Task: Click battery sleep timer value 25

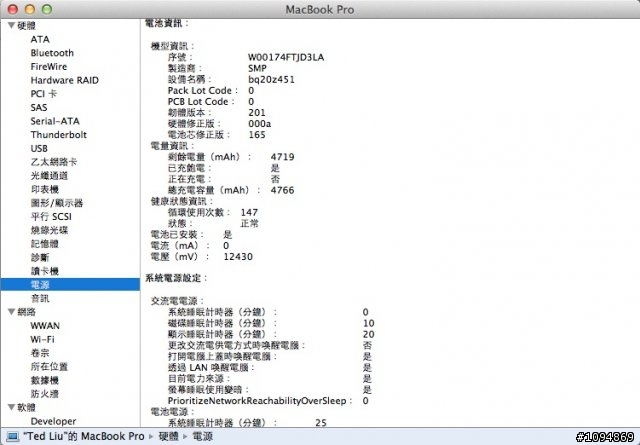Action: (x=321, y=423)
